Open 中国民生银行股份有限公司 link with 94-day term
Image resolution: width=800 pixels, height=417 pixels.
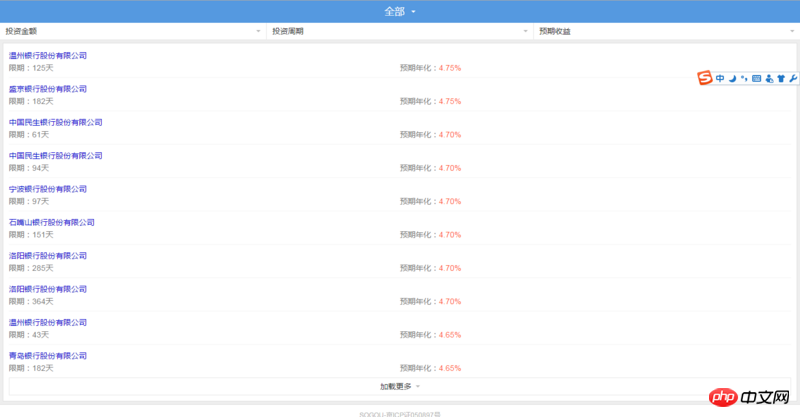click(56, 156)
